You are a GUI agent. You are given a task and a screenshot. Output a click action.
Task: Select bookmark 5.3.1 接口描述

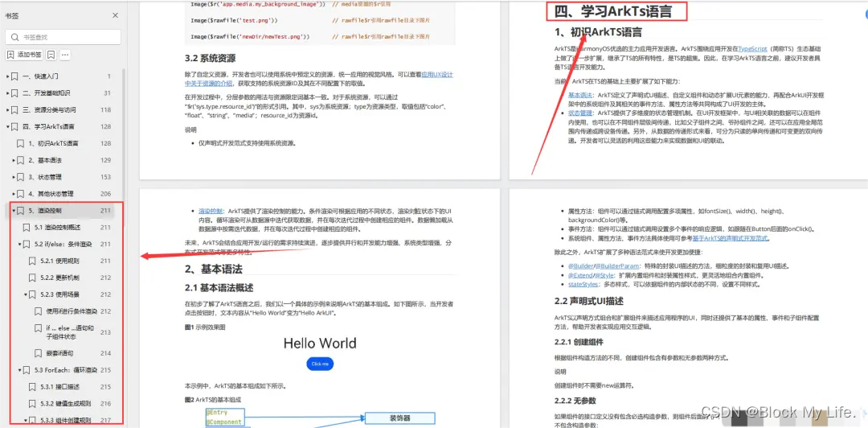pos(59,386)
